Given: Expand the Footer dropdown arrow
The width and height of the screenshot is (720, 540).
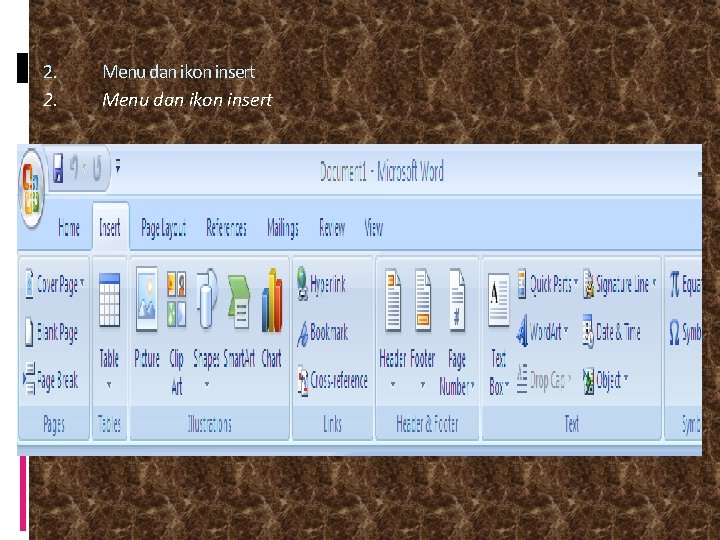Looking at the screenshot, I should 423,384.
